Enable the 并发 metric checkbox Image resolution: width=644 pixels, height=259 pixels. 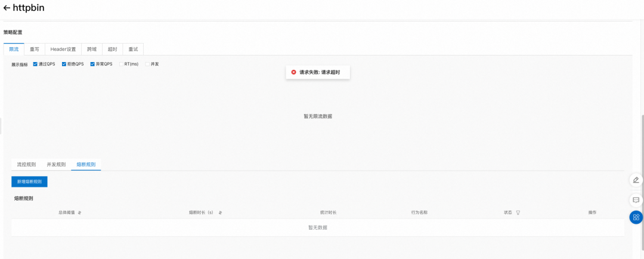tap(147, 64)
